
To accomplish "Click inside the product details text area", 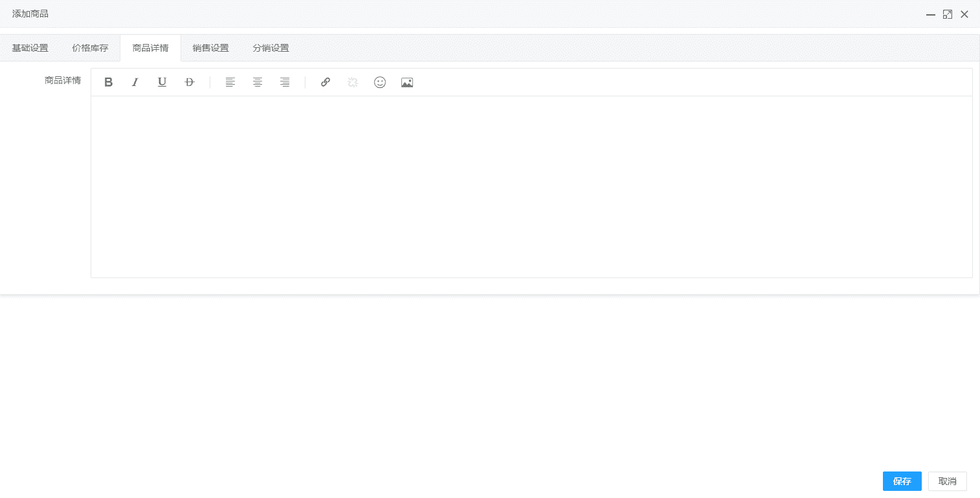I will point(531,186).
